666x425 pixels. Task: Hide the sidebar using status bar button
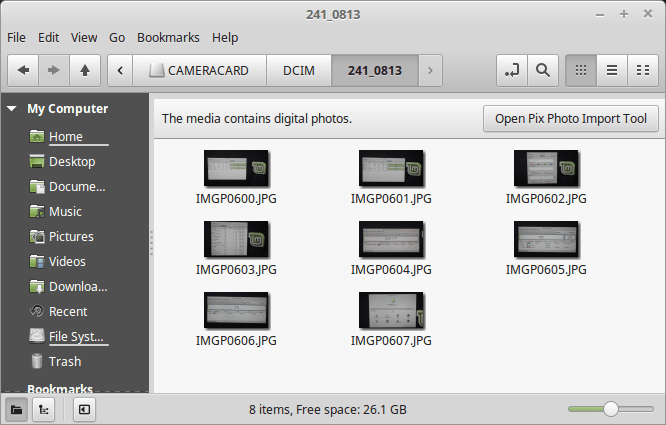point(85,409)
